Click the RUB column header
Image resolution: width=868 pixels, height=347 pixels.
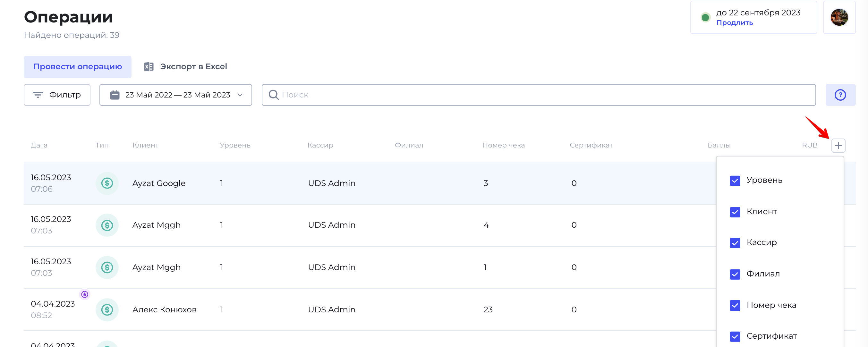point(810,145)
